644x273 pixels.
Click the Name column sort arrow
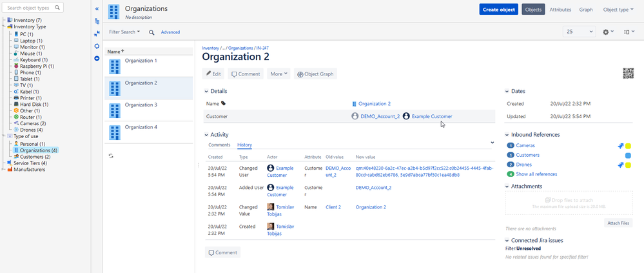(x=122, y=52)
